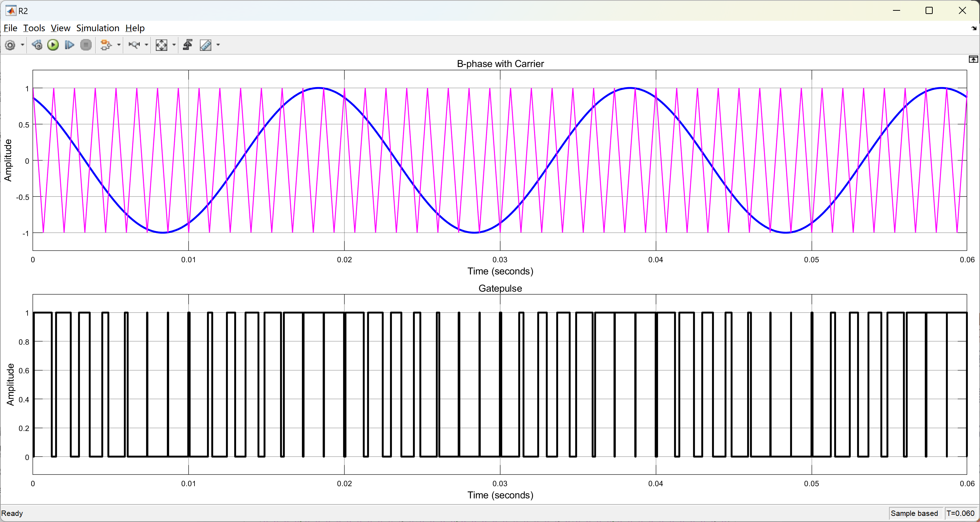Expand the scale axes dropdown arrow

click(174, 45)
